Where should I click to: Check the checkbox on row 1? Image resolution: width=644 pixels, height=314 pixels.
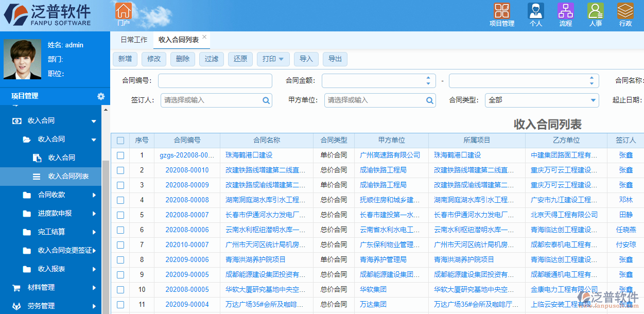(x=121, y=154)
